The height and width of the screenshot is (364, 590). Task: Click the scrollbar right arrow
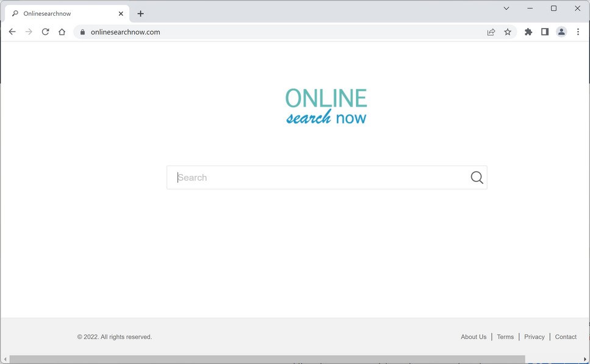click(585, 360)
